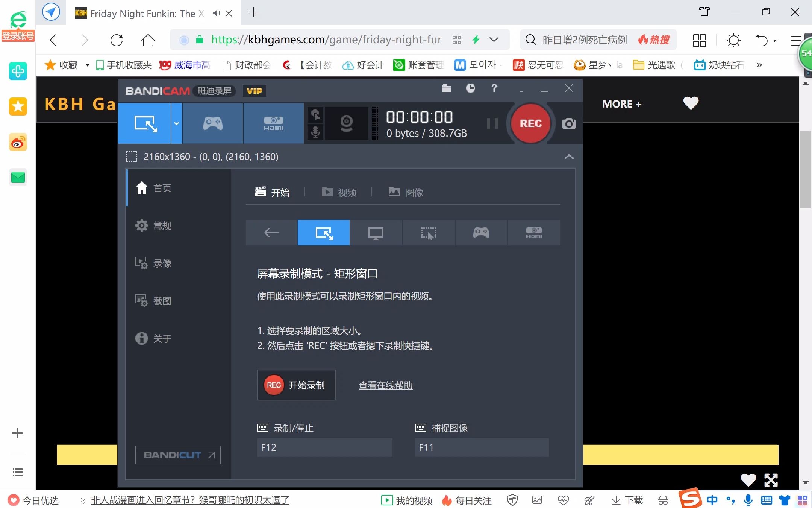The width and height of the screenshot is (812, 508).
Task: Click 查看在线帮助 to view online help
Action: [385, 385]
